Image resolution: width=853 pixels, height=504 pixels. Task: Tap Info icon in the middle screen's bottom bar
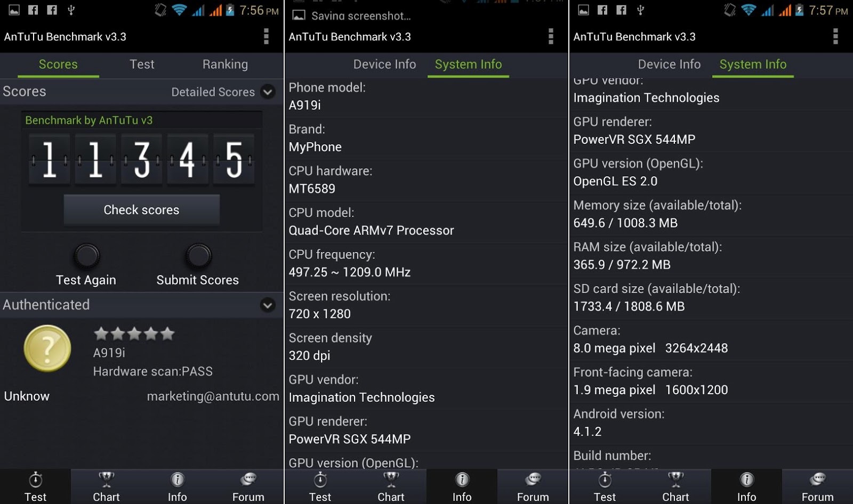(x=462, y=479)
